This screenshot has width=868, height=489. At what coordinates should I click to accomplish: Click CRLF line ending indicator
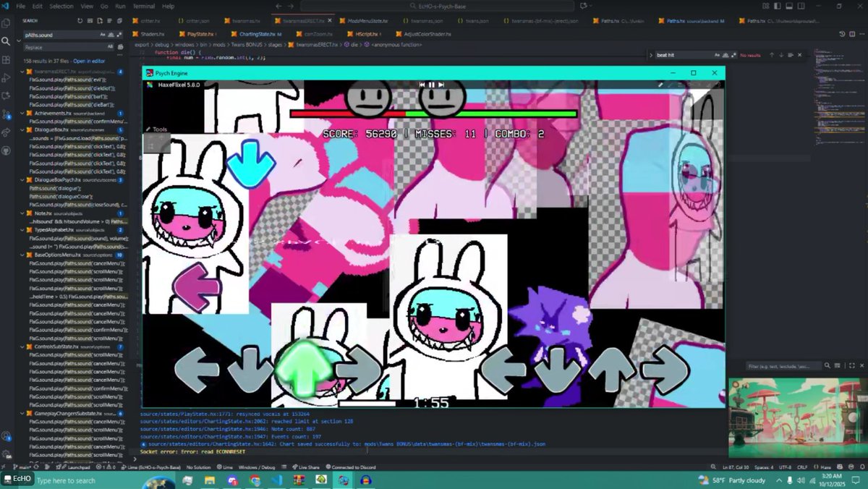[802, 467]
